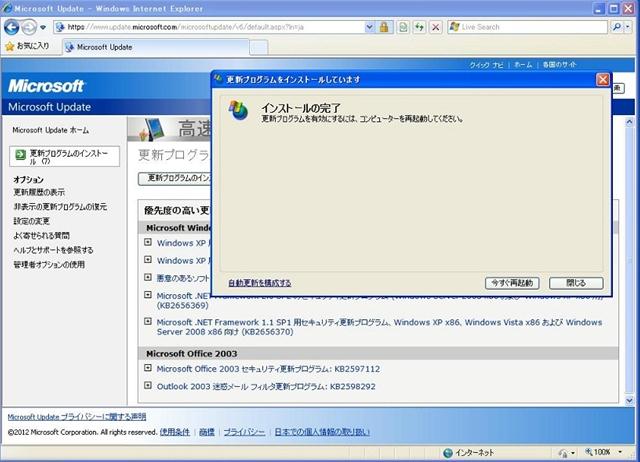Click Microsoft Update プライバシーに関する声明 link
This screenshot has width=640, height=462.
coord(77,417)
